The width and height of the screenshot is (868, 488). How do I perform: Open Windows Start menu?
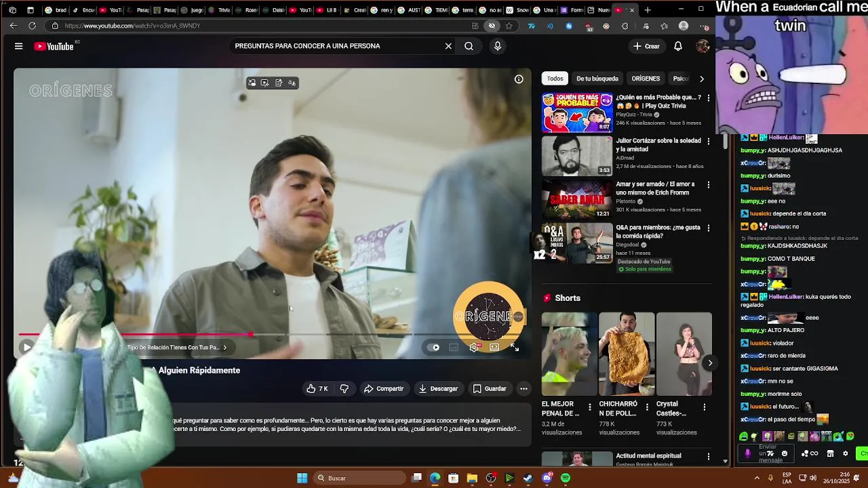point(302,478)
